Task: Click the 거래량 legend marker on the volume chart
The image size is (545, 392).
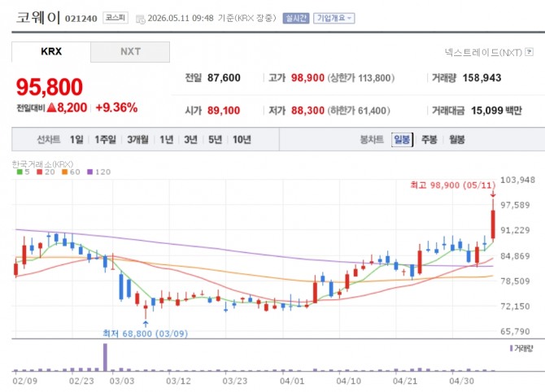Action: pos(512,348)
